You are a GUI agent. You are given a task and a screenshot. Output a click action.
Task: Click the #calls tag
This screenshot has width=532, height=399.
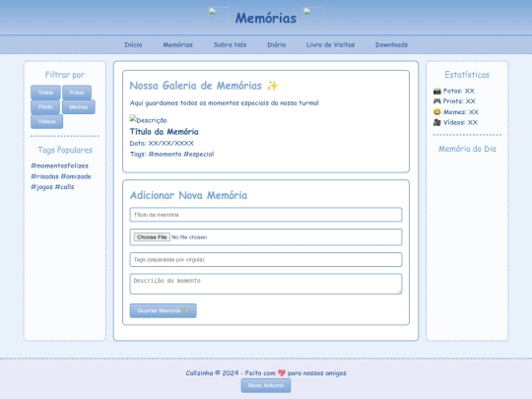(64, 187)
